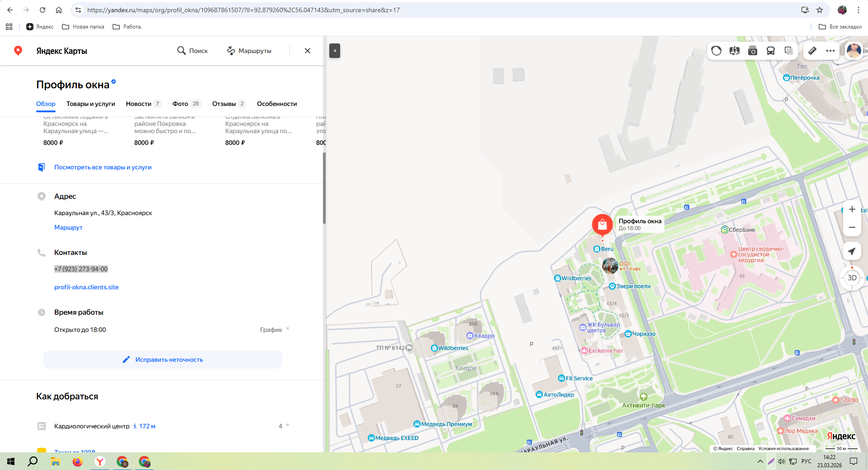Screen dimensions: 868x470
Task: Bookmark this page with star icon
Action: [x=820, y=10]
